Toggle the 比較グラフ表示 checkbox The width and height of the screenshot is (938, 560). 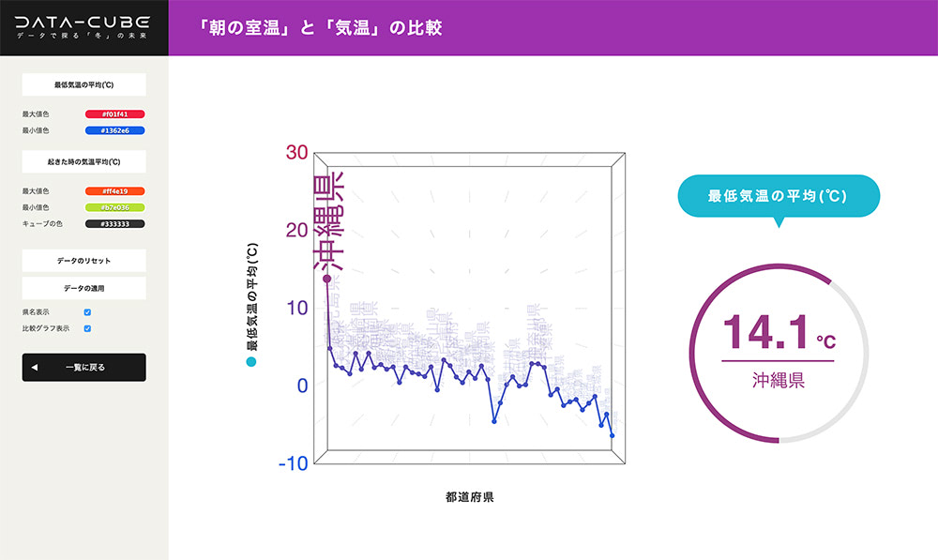pos(87,328)
